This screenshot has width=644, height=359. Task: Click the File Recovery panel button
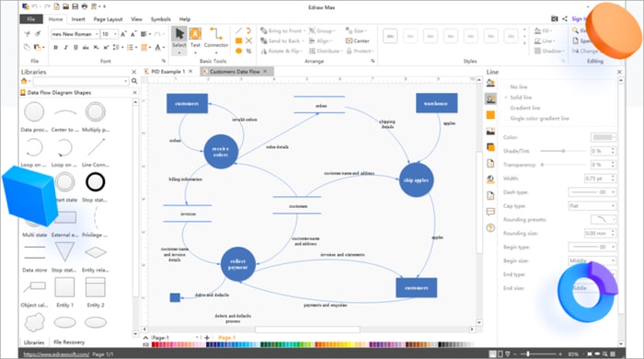[69, 342]
